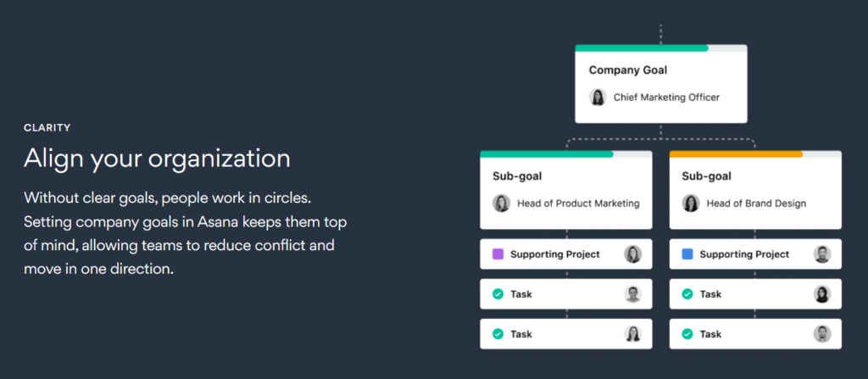Open the Company Goal card title
868x379 pixels.
point(628,70)
